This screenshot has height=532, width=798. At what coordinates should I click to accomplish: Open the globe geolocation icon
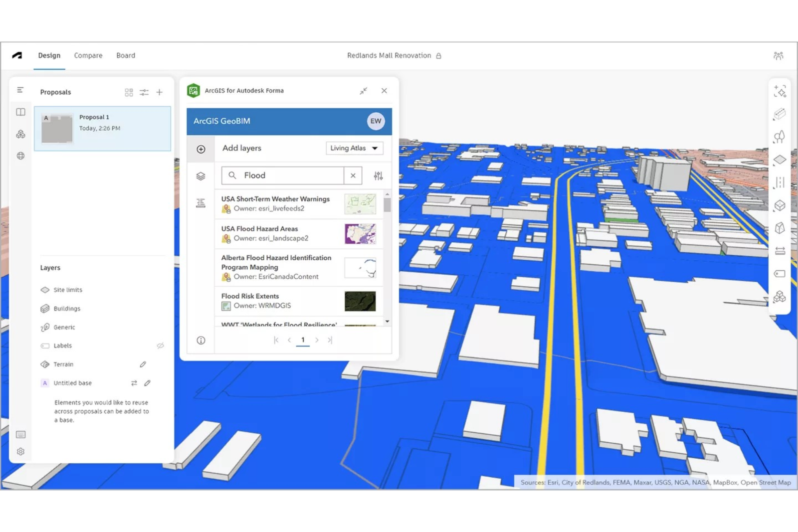tap(20, 156)
